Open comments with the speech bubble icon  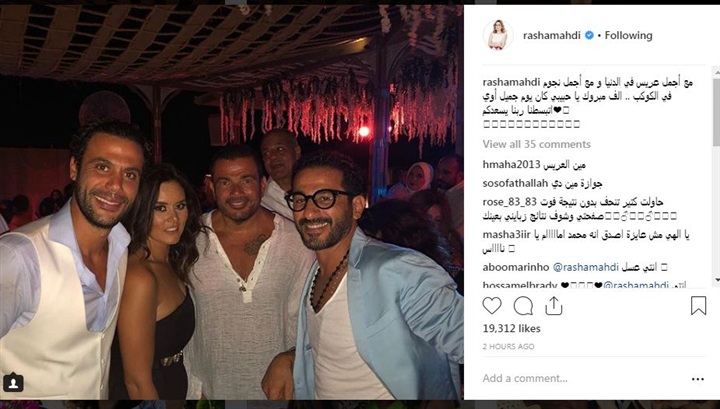click(x=523, y=306)
